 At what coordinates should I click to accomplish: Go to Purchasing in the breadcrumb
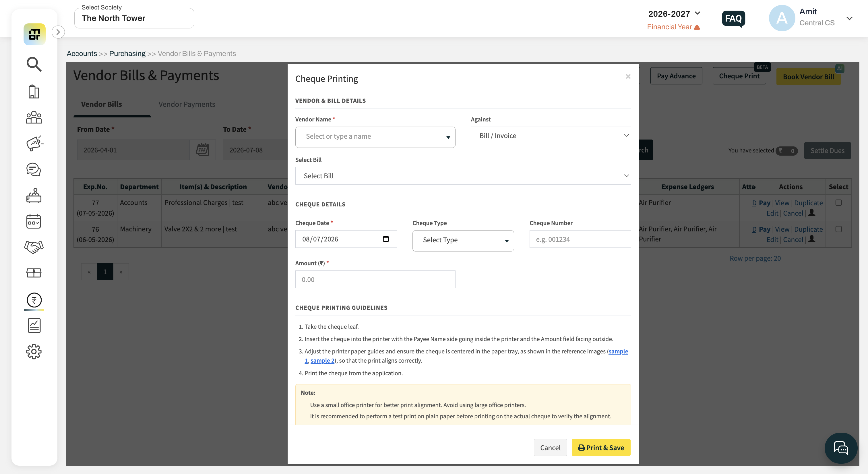(x=127, y=54)
